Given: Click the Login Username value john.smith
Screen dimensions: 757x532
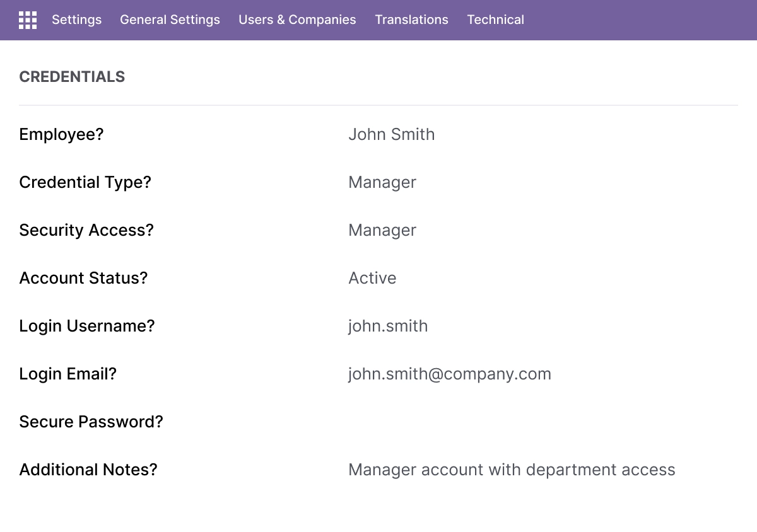Looking at the screenshot, I should point(388,326).
